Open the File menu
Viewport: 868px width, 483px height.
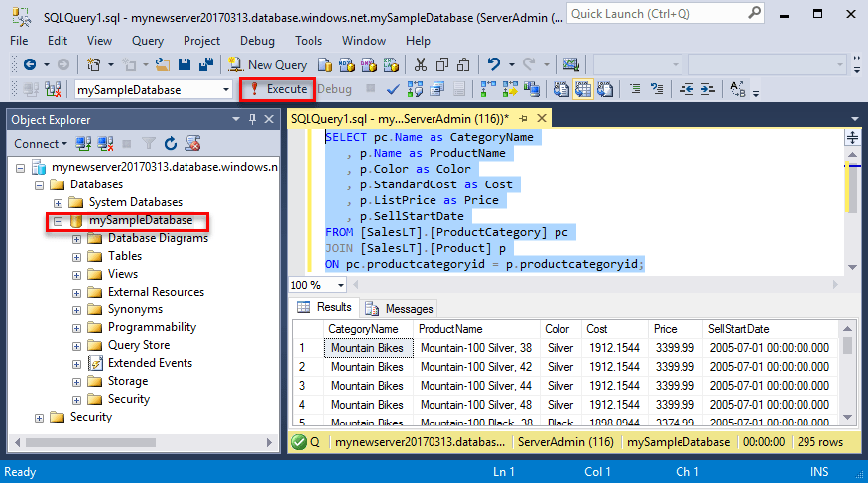click(19, 41)
